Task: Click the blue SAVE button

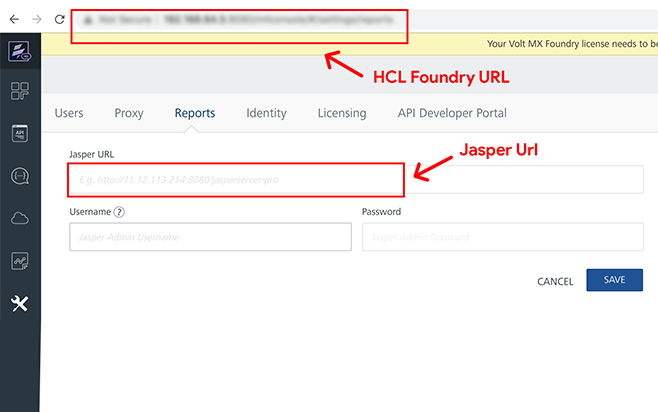Action: click(614, 280)
